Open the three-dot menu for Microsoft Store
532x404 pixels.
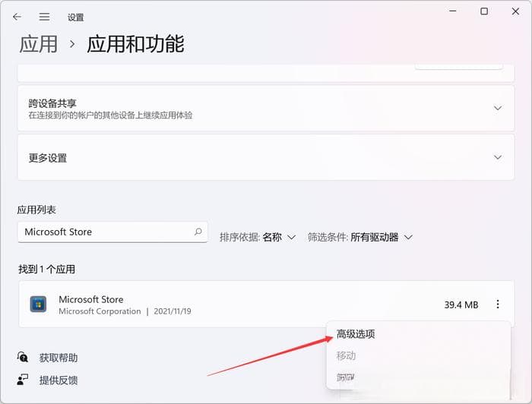497,304
